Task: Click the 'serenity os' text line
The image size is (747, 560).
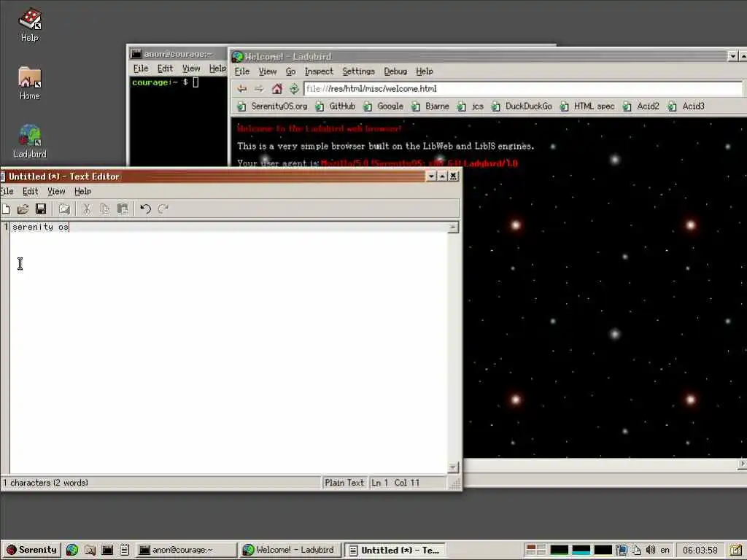Action: click(x=41, y=227)
